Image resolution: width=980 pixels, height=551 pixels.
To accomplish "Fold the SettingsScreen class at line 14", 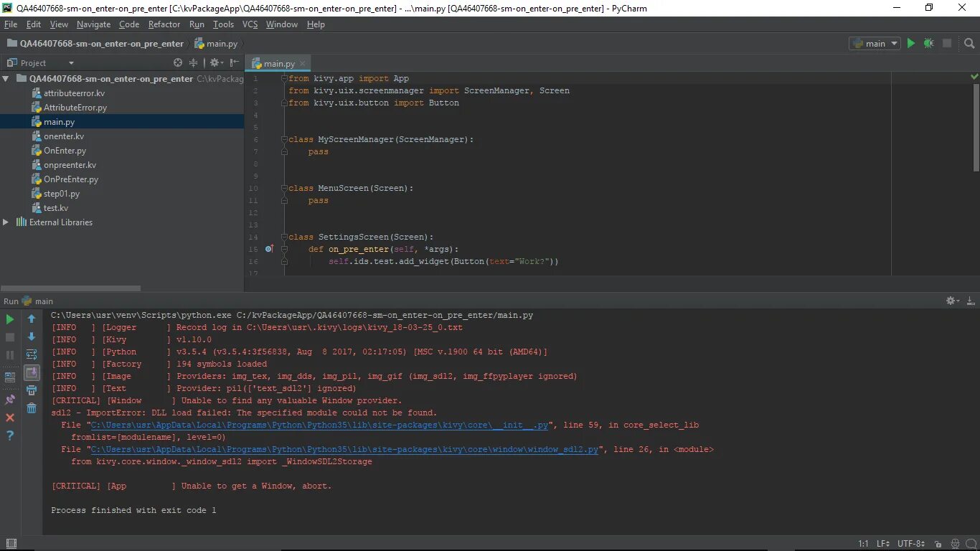I will [284, 237].
